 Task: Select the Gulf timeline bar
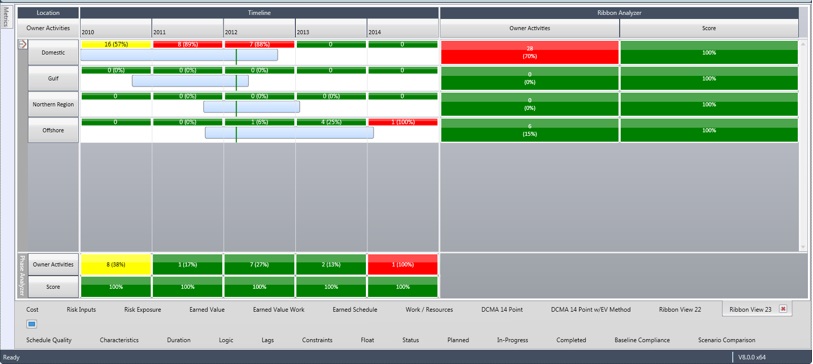[190, 81]
